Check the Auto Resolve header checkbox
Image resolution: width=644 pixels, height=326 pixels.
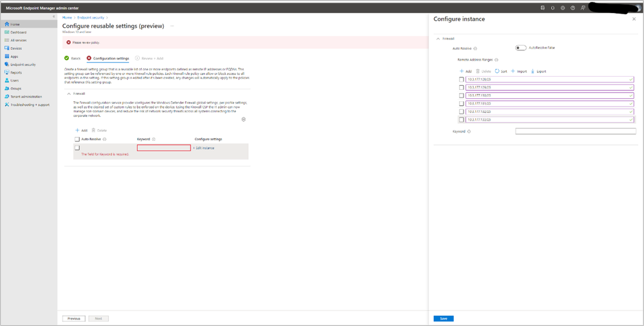[77, 139]
